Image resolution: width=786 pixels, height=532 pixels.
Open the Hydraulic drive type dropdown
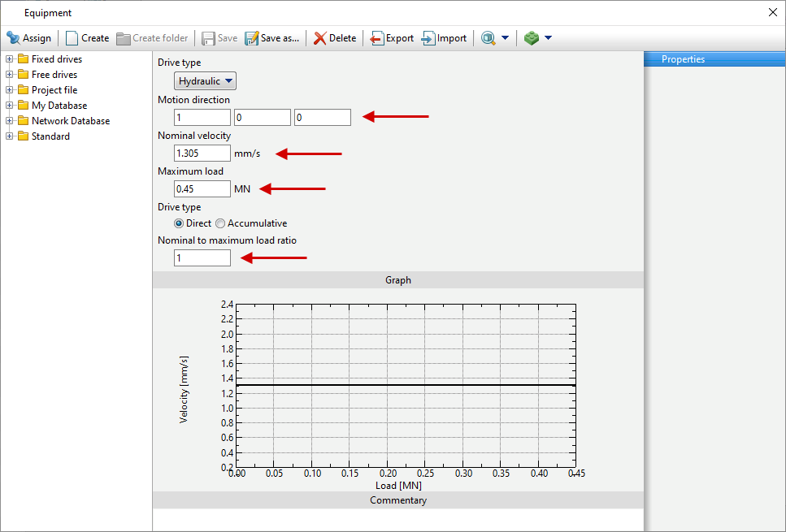point(206,81)
